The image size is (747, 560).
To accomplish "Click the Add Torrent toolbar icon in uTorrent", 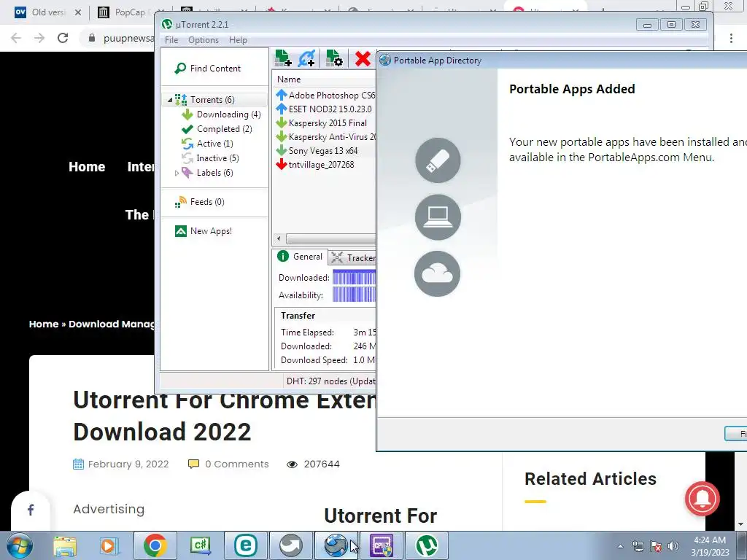I will tap(283, 58).
